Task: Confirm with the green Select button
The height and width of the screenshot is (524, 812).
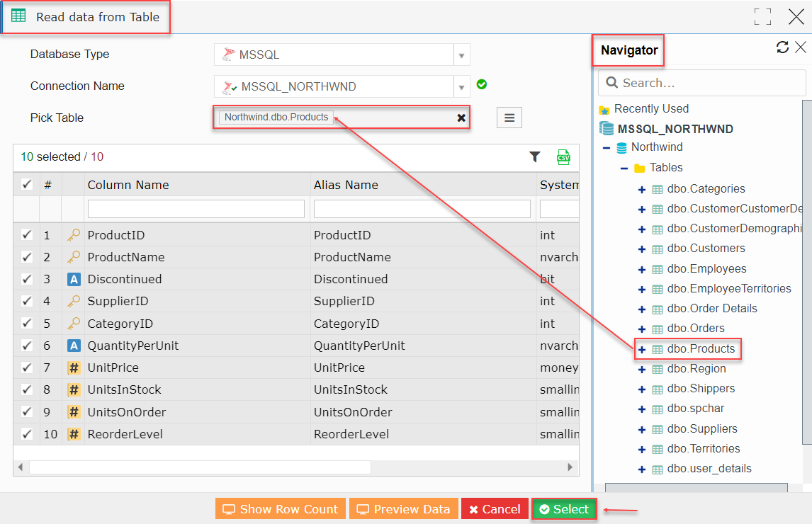Action: click(x=564, y=509)
